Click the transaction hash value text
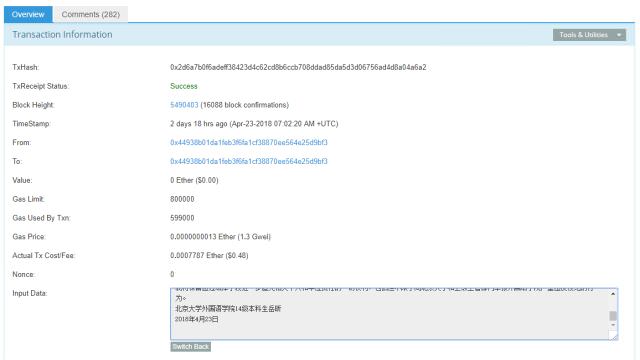 [x=298, y=67]
